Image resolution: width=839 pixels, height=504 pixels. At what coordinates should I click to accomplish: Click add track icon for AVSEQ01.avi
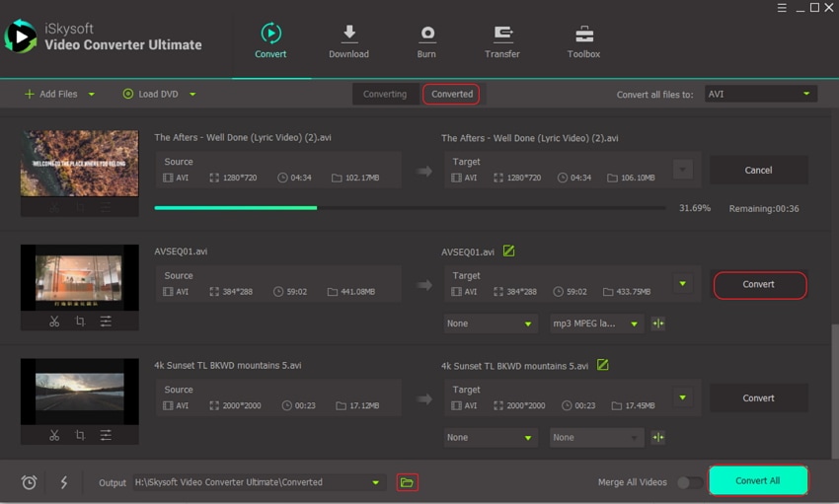658,324
